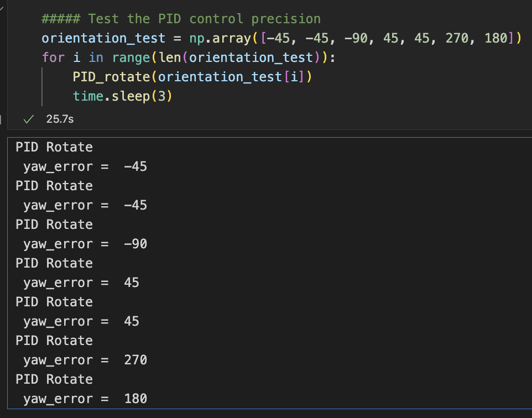Viewport: 532px width, 418px height.
Task: Click output line 'yaw_error = 180'
Action: tap(85, 399)
